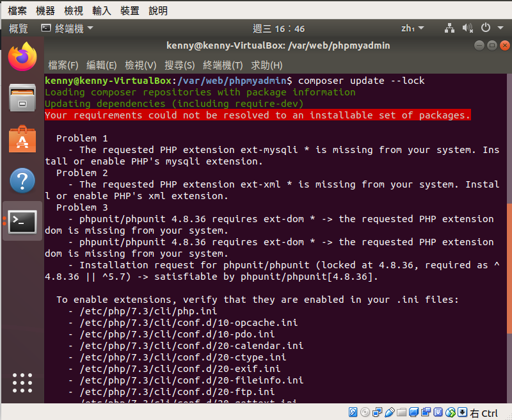
Task: Expand the system menu arrow
Action: point(500,28)
